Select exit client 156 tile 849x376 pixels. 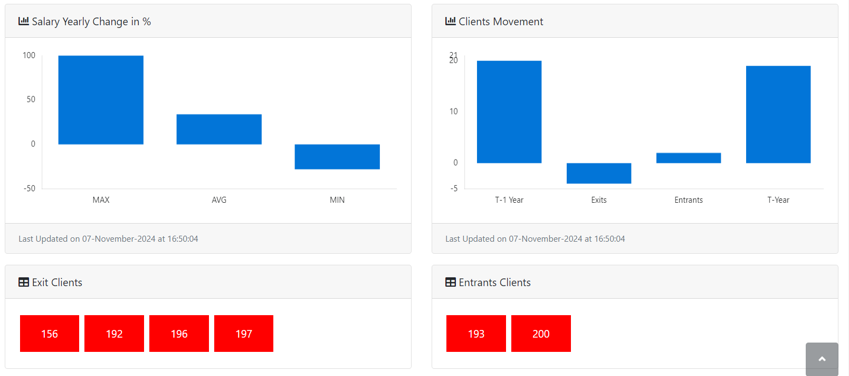(x=49, y=334)
